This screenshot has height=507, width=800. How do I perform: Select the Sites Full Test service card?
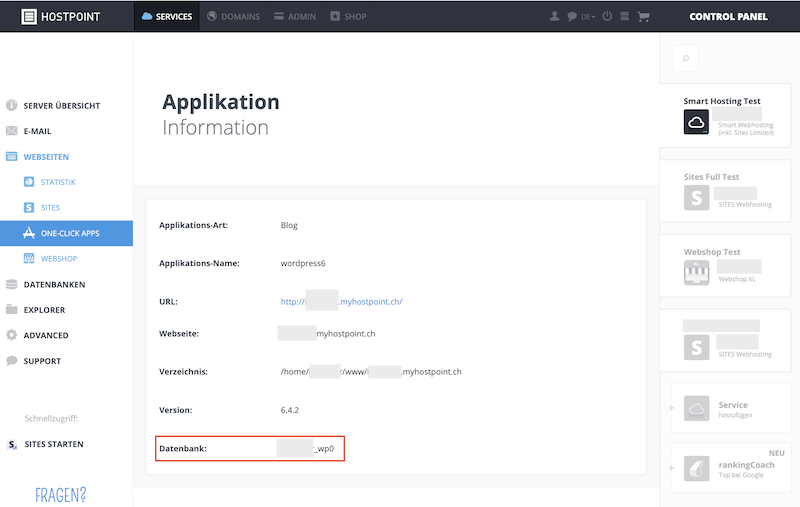[725, 191]
